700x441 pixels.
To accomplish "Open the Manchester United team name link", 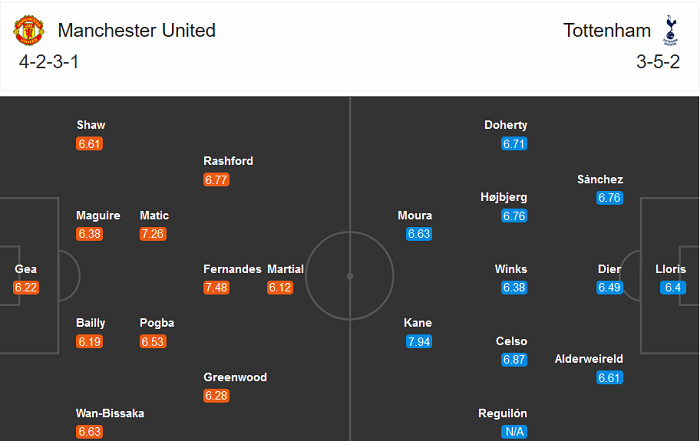I will [x=137, y=30].
